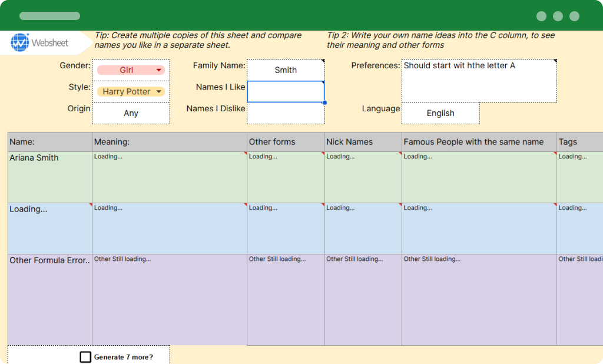Select the Name column header
This screenshot has width=603, height=364.
click(49, 141)
